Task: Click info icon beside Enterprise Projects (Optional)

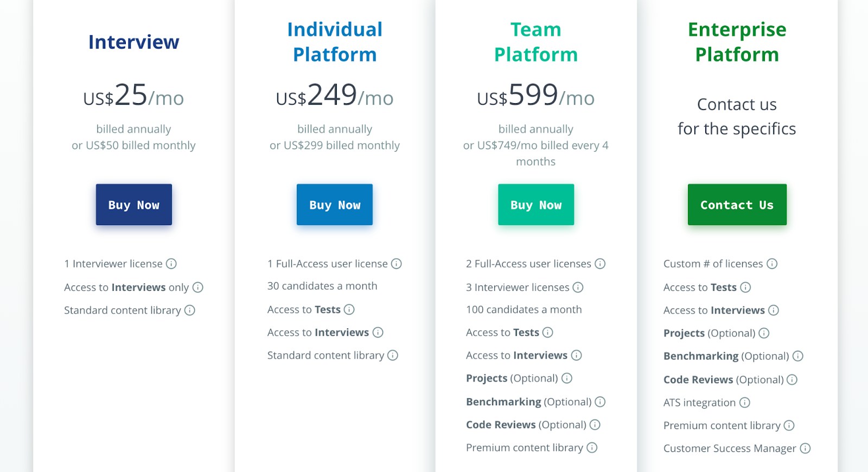Action: (x=764, y=333)
